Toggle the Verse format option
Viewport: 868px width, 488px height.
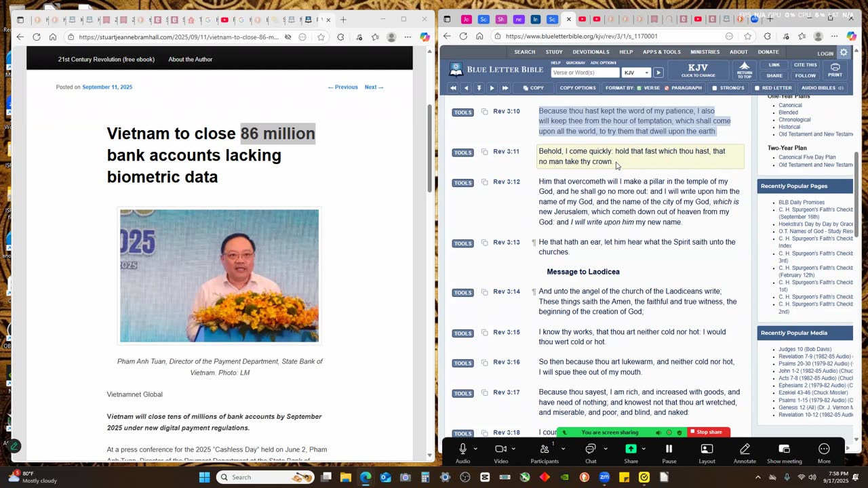point(649,88)
